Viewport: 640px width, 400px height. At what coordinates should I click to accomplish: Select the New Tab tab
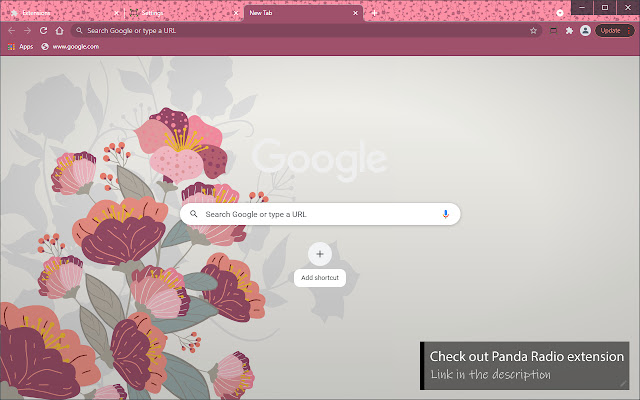303,13
